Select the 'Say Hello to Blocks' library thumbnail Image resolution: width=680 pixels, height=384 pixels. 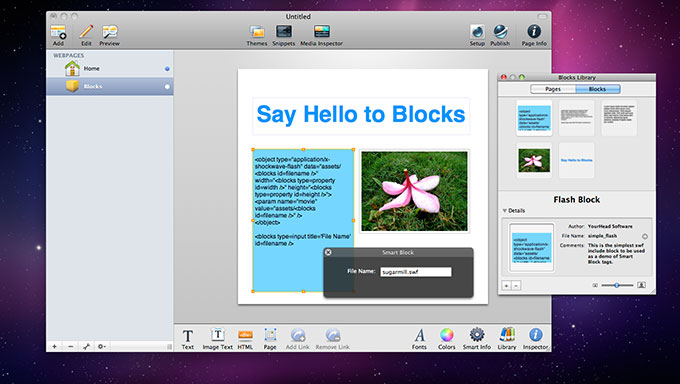pos(576,161)
